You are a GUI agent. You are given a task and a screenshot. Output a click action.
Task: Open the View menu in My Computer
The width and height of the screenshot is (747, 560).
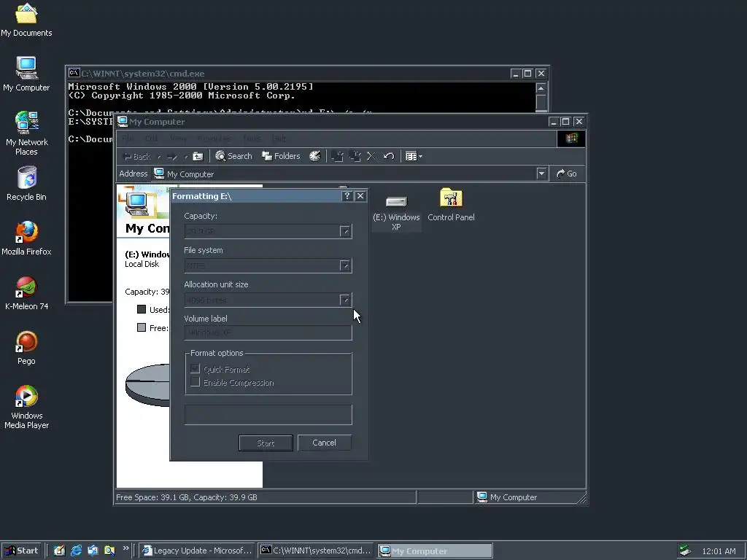[178, 139]
